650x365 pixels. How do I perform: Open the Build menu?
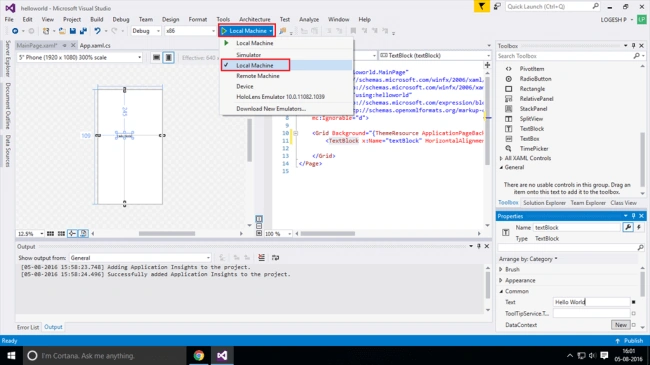[97, 19]
